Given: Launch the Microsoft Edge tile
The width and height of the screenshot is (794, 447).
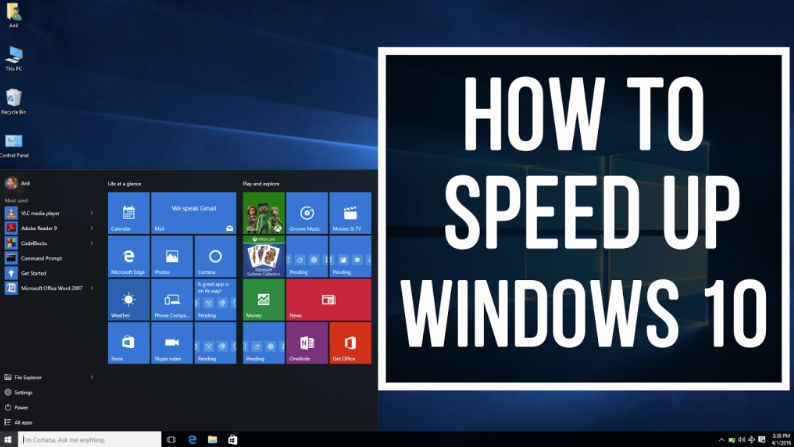Looking at the screenshot, I should 129,256.
